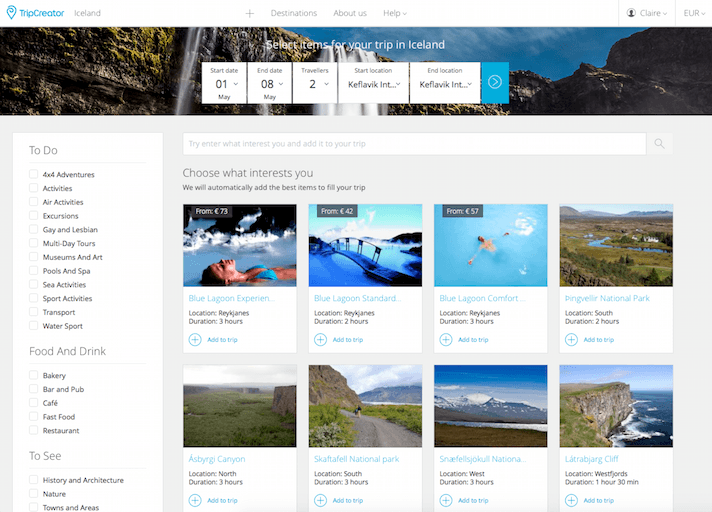This screenshot has height=512, width=712.
Task: Open Blue Lagoon Standard title link
Action: click(x=357, y=298)
